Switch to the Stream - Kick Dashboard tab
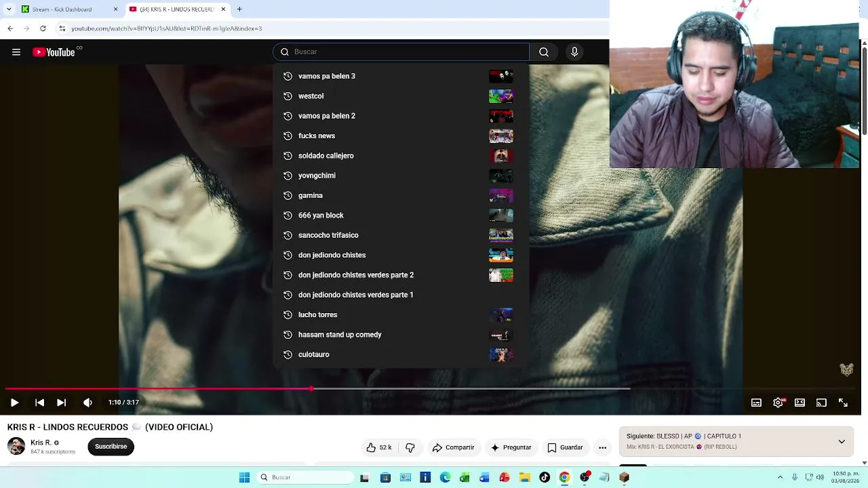 (x=70, y=9)
